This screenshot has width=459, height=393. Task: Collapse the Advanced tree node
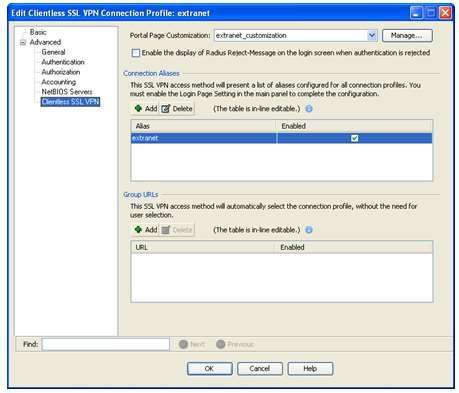(23, 43)
